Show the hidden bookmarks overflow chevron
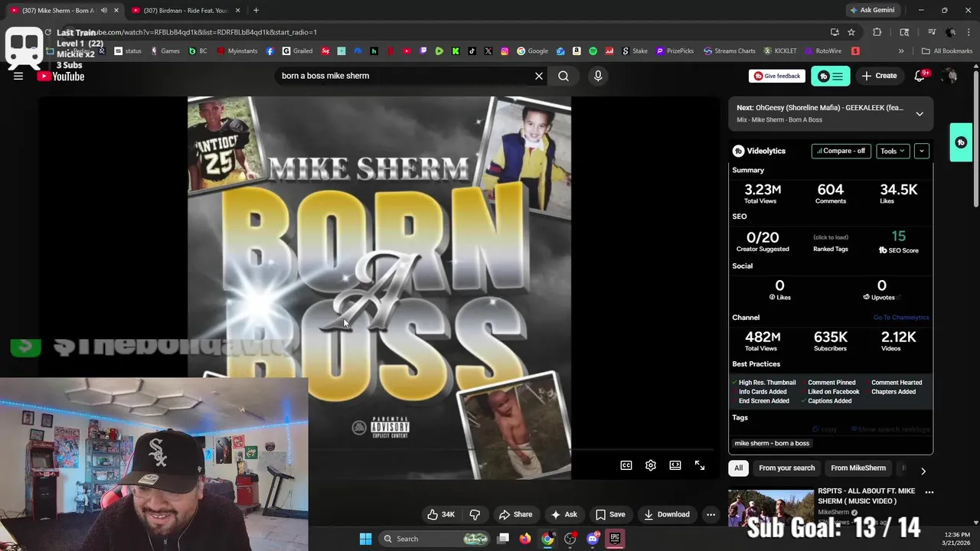Viewport: 980px width, 551px height. pyautogui.click(x=901, y=51)
